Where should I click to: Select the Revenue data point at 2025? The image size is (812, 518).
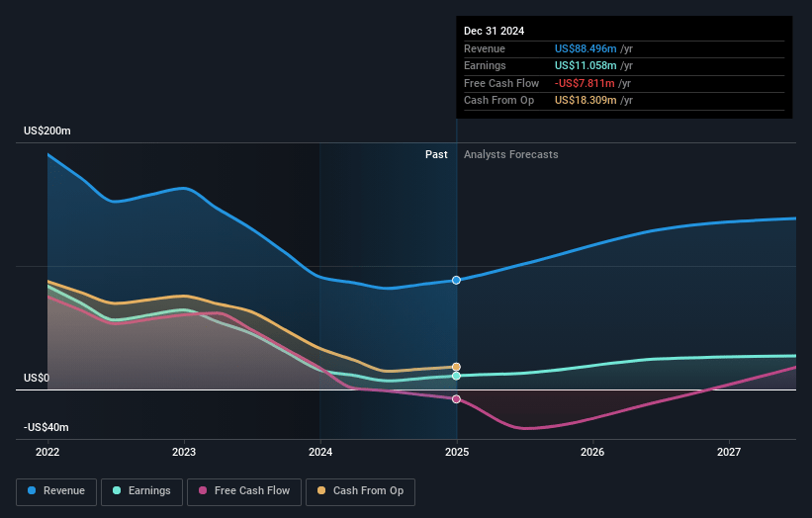pos(456,280)
